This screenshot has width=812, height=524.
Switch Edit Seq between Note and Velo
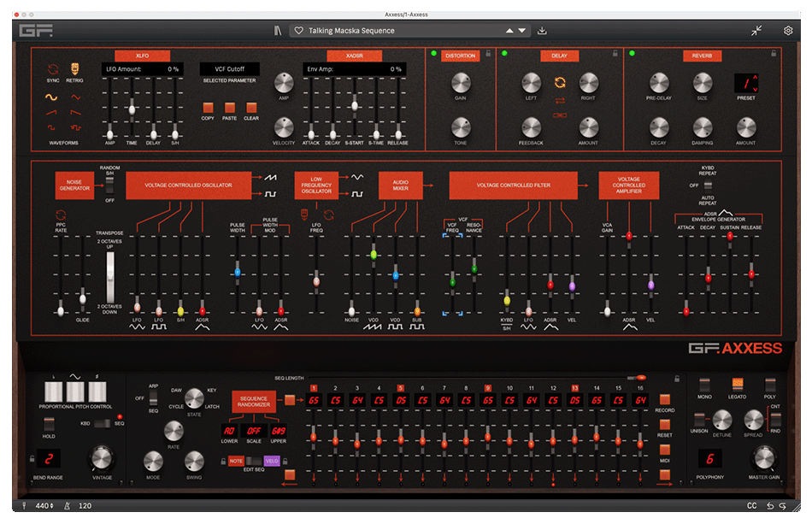[254, 461]
